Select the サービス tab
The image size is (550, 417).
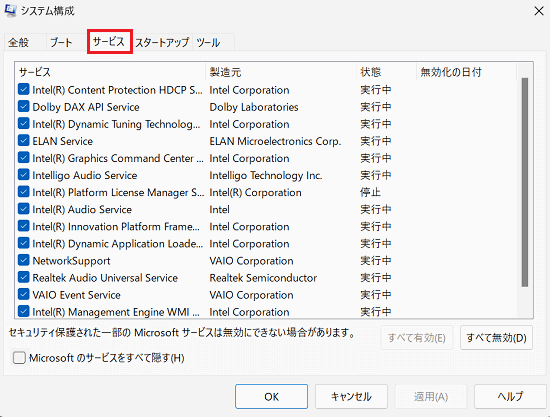point(109,42)
